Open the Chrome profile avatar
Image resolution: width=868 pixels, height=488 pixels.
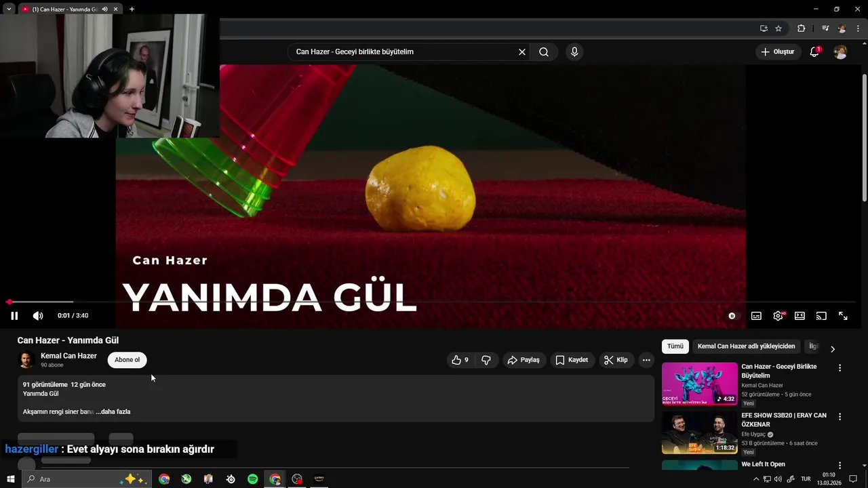842,28
